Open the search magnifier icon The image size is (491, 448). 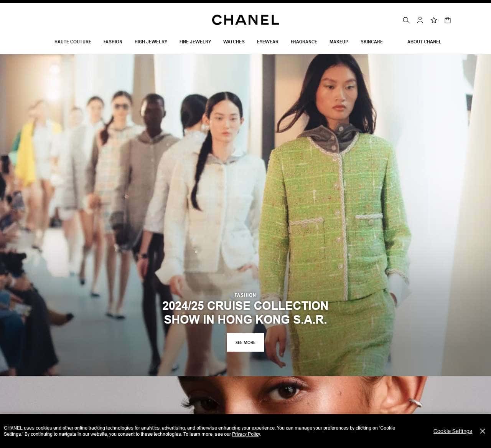[406, 20]
